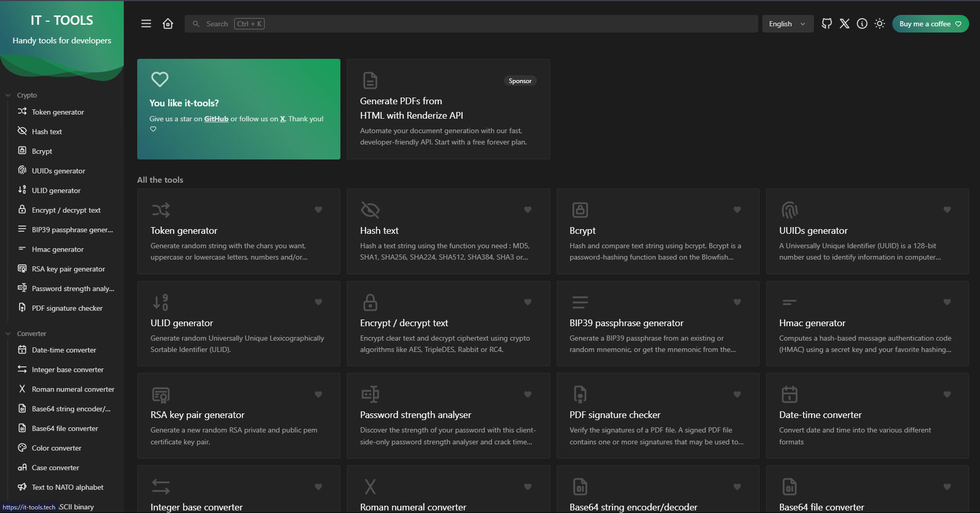980x513 pixels.
Task: Open the GitHub repository icon
Action: pos(827,24)
